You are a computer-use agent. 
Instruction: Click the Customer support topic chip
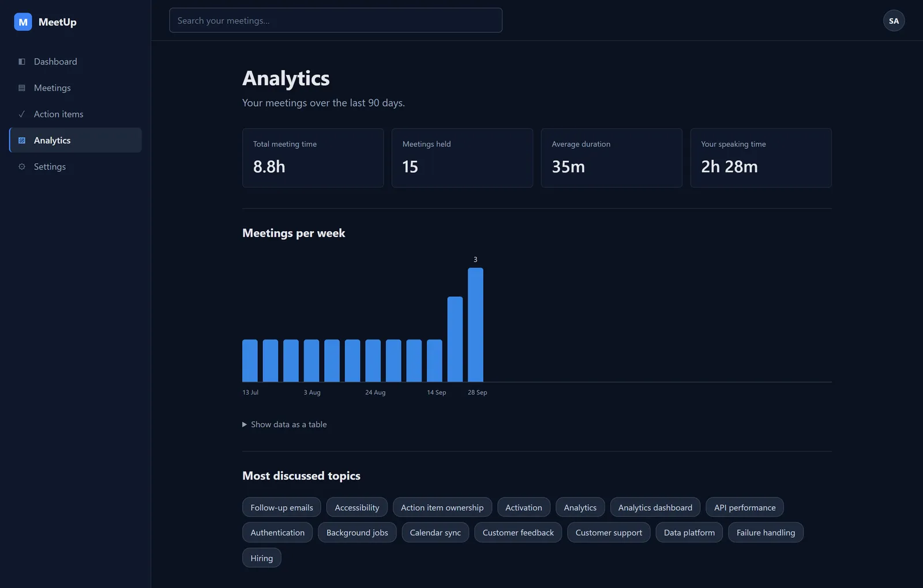tap(609, 533)
